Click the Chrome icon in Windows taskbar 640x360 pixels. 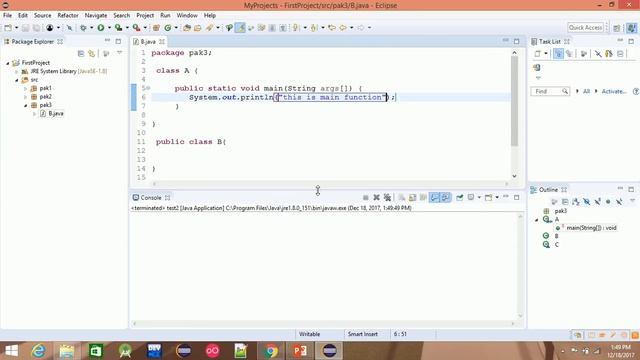point(271,351)
